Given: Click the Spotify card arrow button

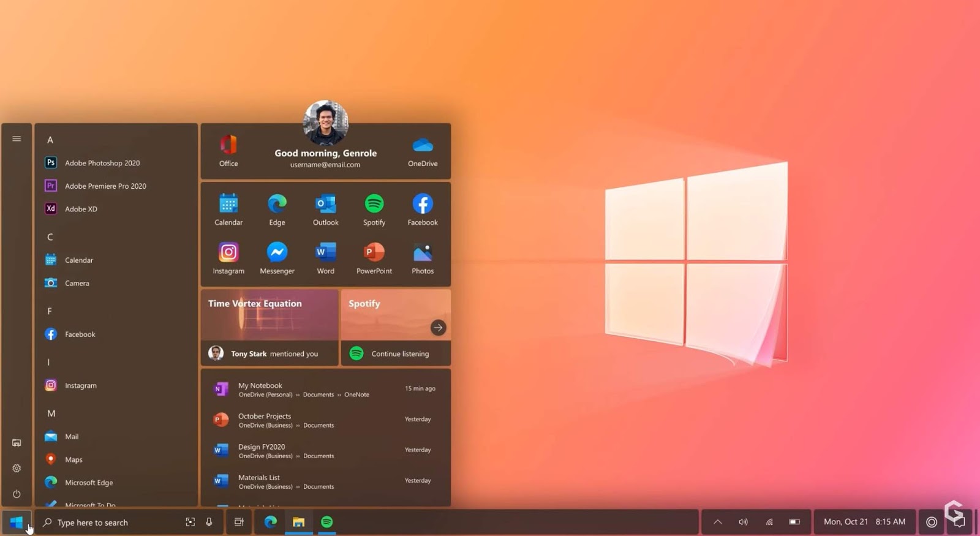Looking at the screenshot, I should click(438, 328).
